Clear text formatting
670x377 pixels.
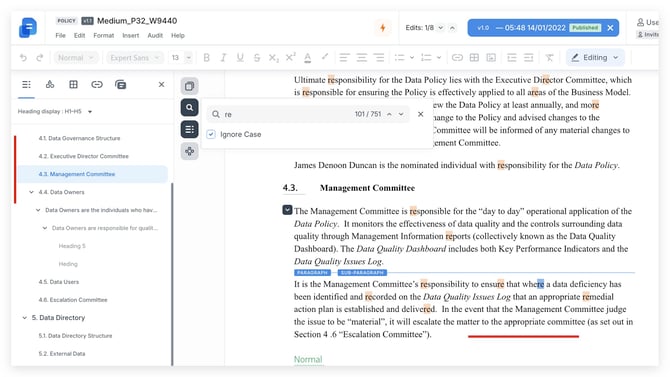(550, 58)
